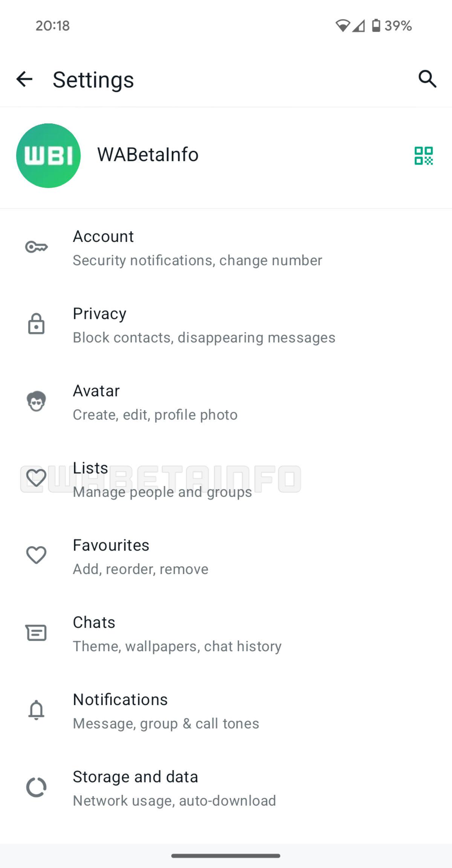Tap the Storage and data circle icon
The image size is (452, 868).
pyautogui.click(x=36, y=787)
